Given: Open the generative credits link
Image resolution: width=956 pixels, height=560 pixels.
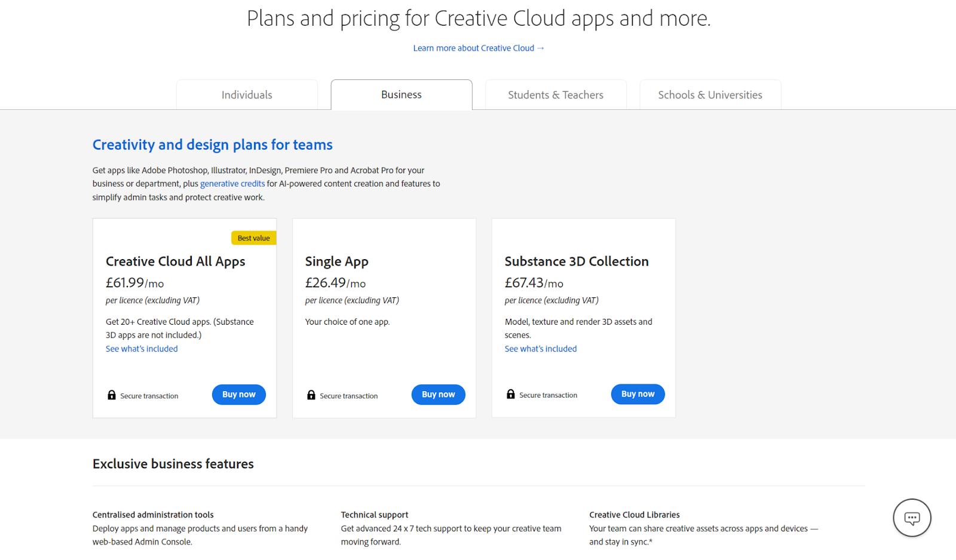Looking at the screenshot, I should point(232,183).
